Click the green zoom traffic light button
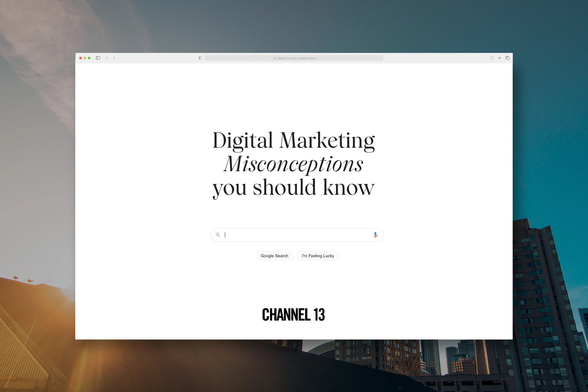The image size is (588, 392). click(89, 58)
